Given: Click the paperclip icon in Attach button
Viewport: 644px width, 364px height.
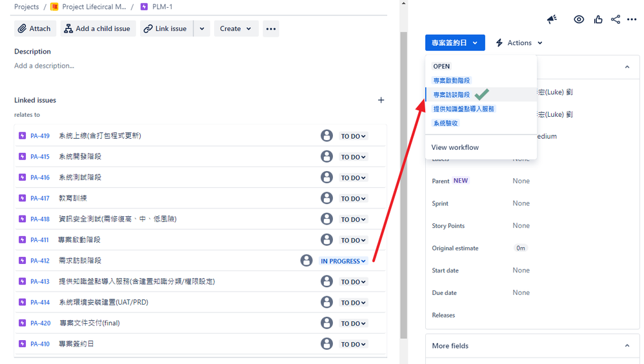Looking at the screenshot, I should [x=22, y=29].
